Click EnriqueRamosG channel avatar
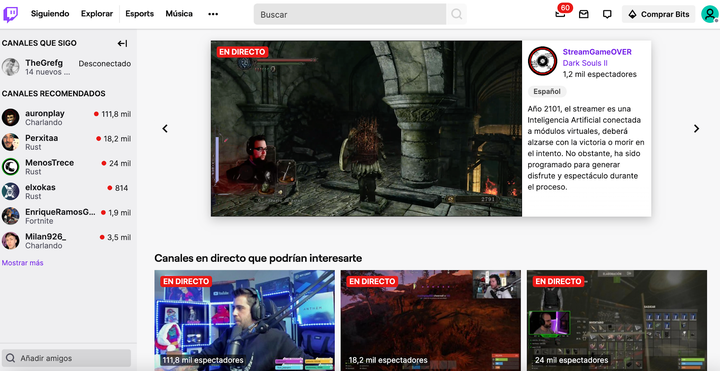Viewport: 720px width, 371px height. pos(11,216)
